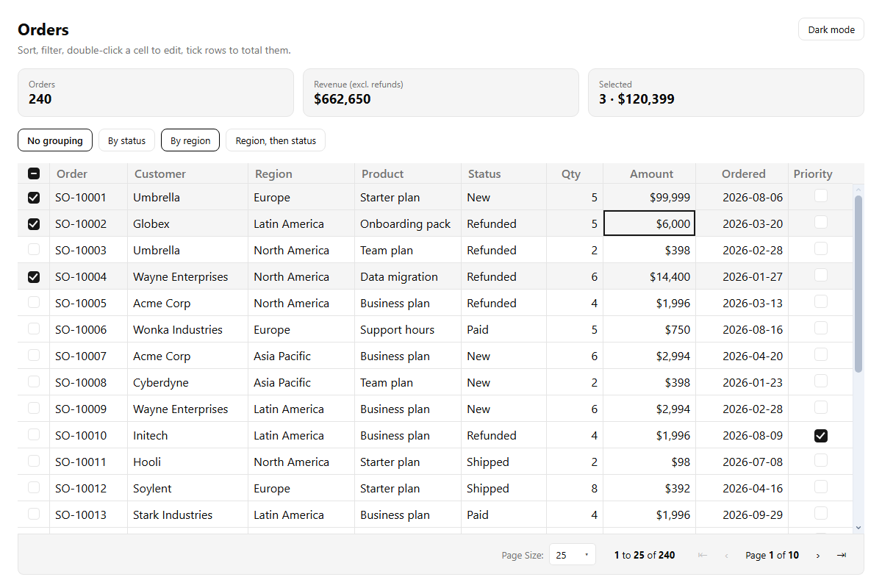Sort by the Ordered column header
The height and width of the screenshot is (588, 882).
pyautogui.click(x=742, y=173)
